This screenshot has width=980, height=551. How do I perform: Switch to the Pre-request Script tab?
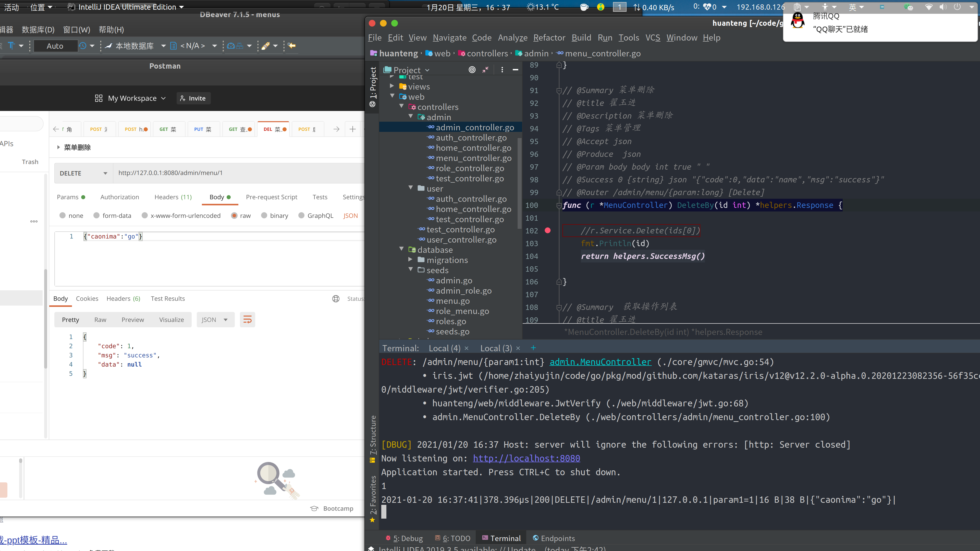click(x=272, y=197)
